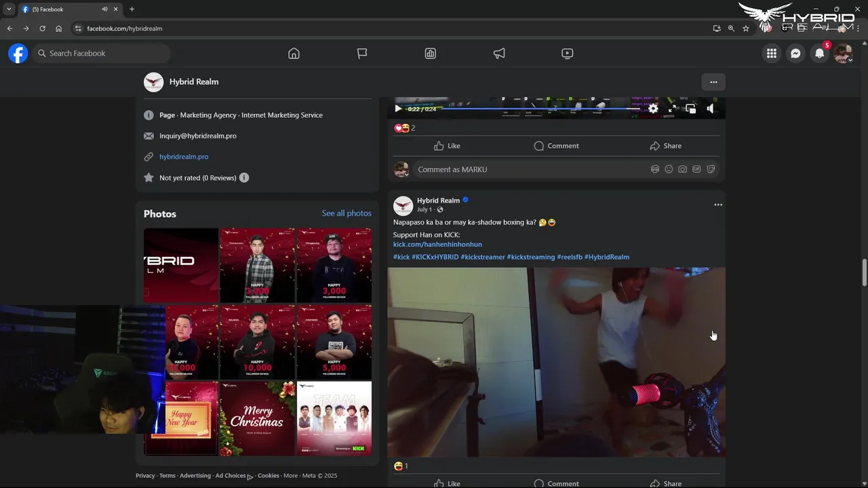Open the Chrome tab search dropdown
Viewport: 868px width, 488px height.
[9, 9]
